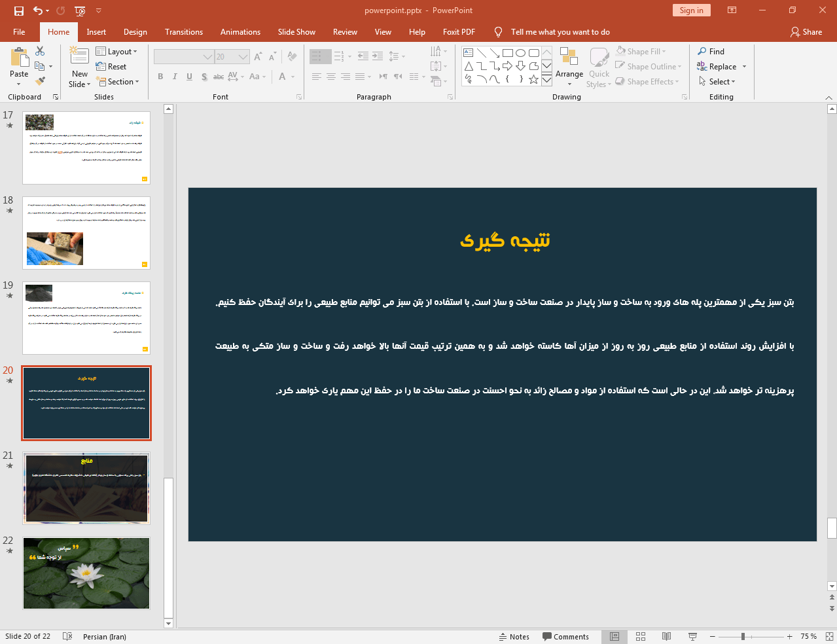The image size is (837, 644).
Task: Click the Share button
Action: pyautogui.click(x=806, y=32)
